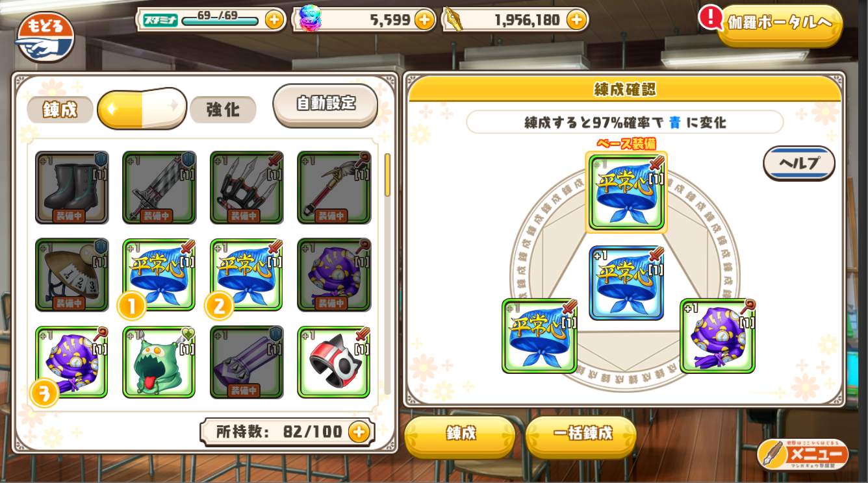
Task: Switch to the 強化 tab
Action: click(223, 110)
